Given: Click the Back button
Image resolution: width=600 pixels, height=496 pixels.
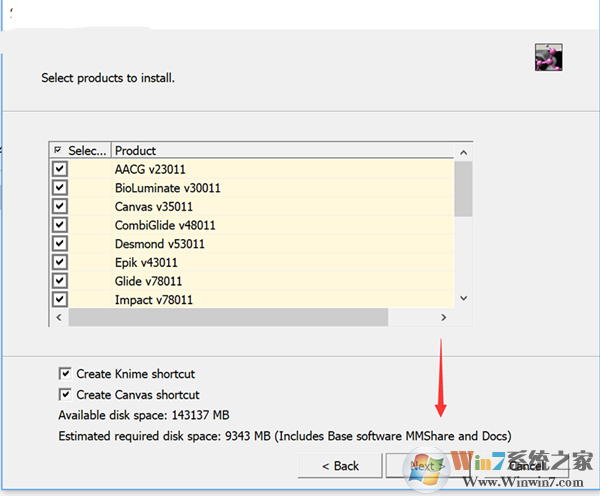Looking at the screenshot, I should pos(340,466).
